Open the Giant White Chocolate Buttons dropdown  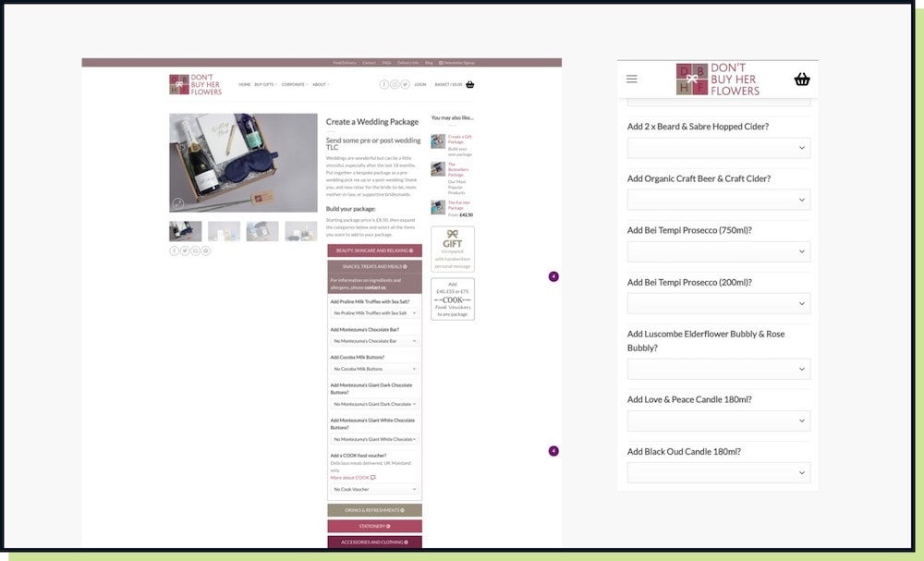[374, 439]
